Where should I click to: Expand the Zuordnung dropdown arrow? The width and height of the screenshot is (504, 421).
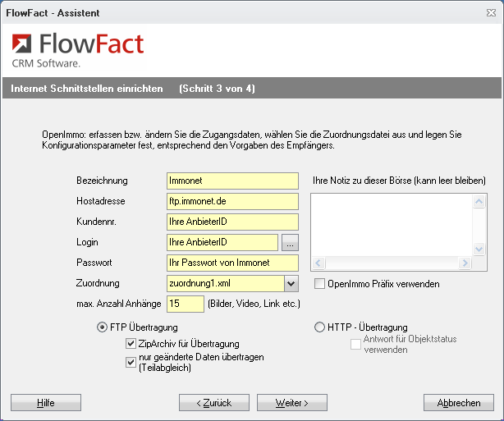291,283
